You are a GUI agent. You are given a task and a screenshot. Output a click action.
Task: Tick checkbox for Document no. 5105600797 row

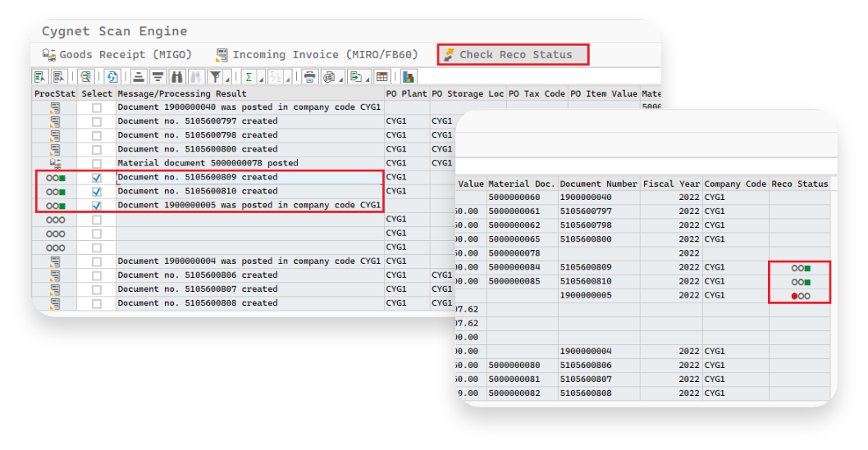(x=97, y=121)
